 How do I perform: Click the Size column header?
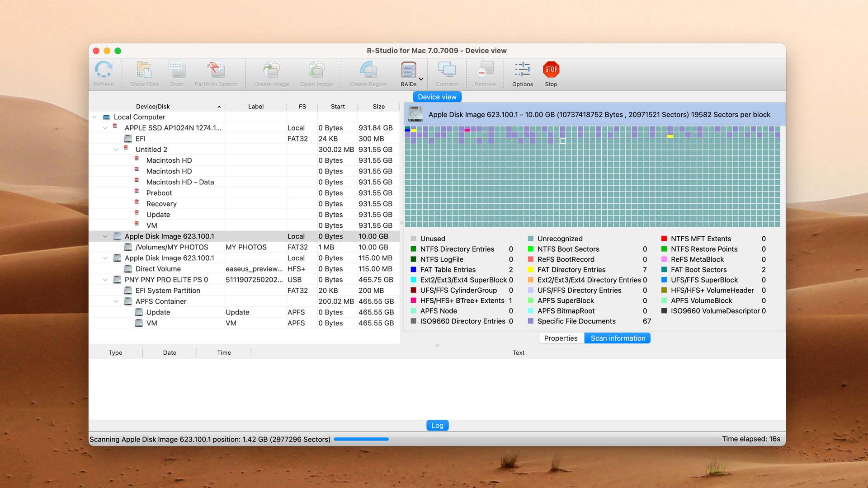pos(379,107)
